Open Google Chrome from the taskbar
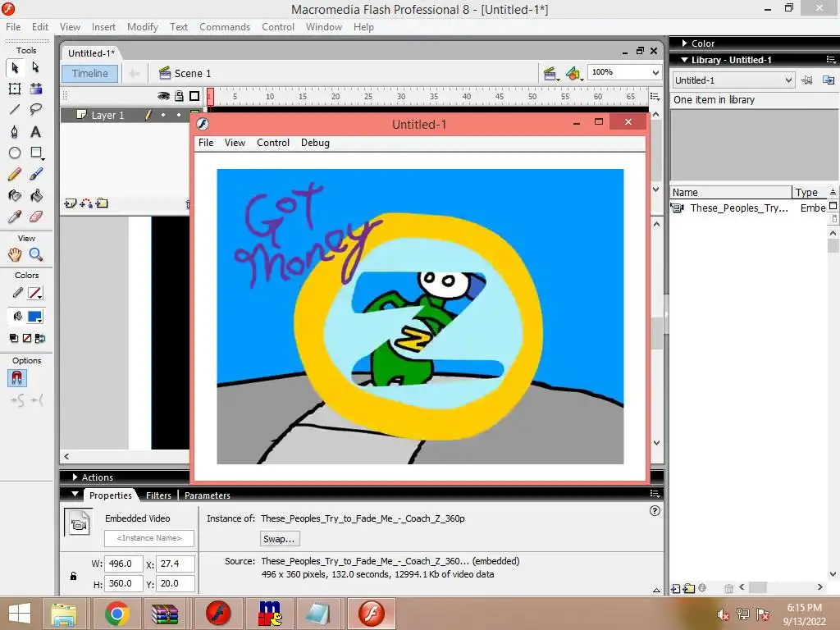Image resolution: width=840 pixels, height=630 pixels. pos(116,614)
